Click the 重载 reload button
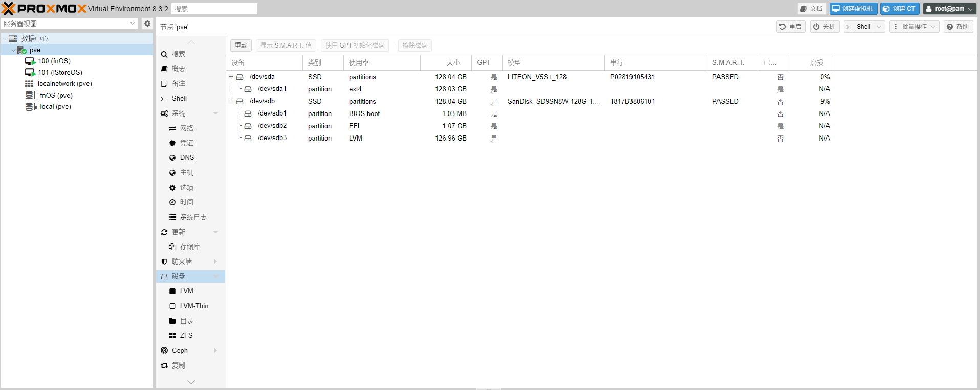Image resolution: width=980 pixels, height=390 pixels. click(241, 45)
